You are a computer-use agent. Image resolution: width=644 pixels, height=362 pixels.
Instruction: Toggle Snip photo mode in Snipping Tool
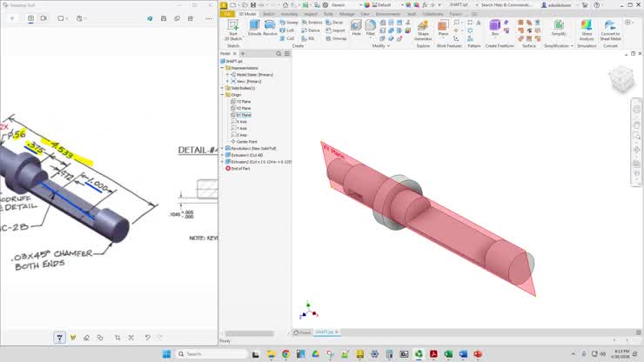tap(30, 18)
